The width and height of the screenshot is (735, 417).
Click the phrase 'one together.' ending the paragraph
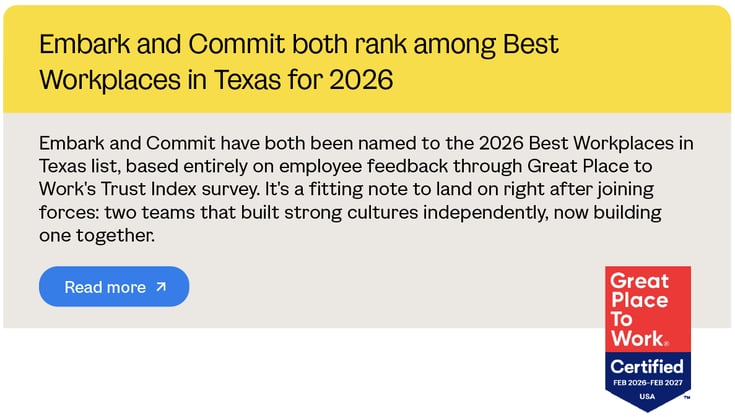[x=97, y=235]
